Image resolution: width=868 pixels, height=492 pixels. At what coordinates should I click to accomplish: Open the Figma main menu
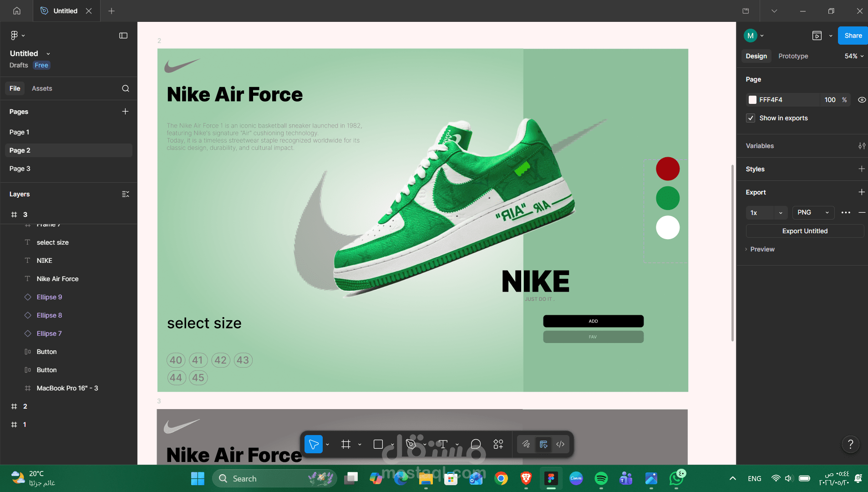pos(17,36)
